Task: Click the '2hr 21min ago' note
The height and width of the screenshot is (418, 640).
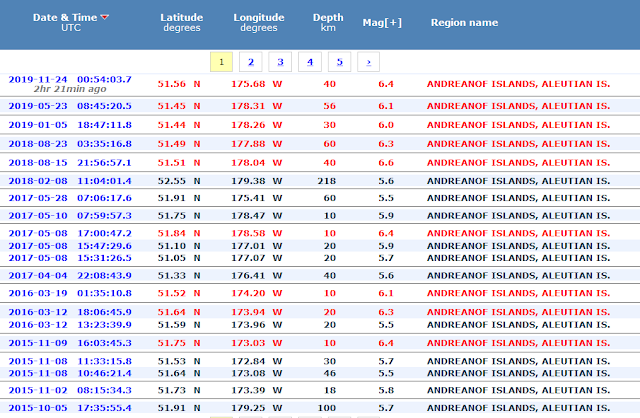Action: pos(70,89)
